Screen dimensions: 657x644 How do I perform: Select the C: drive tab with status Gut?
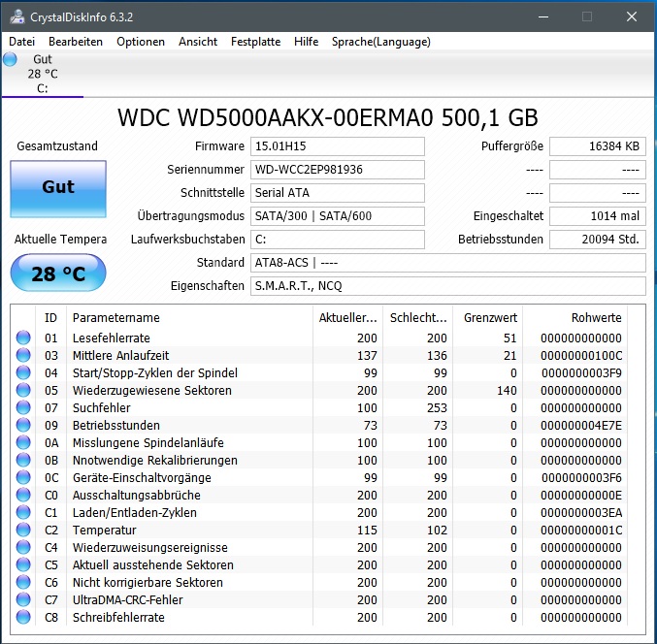(43, 74)
